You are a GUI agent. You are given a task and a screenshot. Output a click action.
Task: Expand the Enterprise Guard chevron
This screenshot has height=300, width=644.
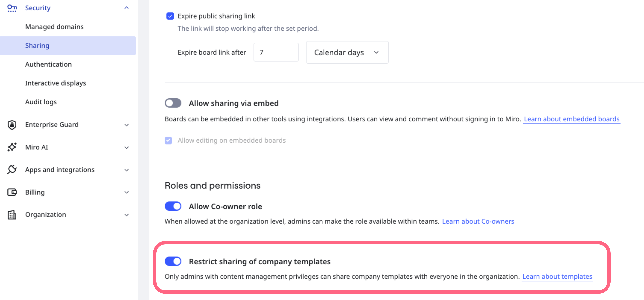[126, 125]
